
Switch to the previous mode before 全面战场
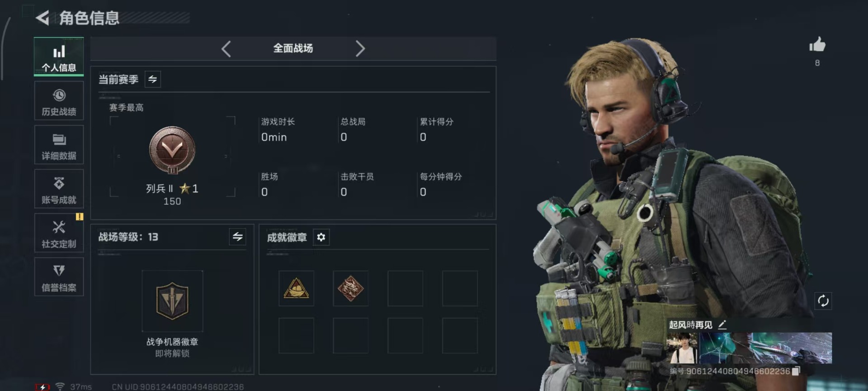(x=226, y=48)
